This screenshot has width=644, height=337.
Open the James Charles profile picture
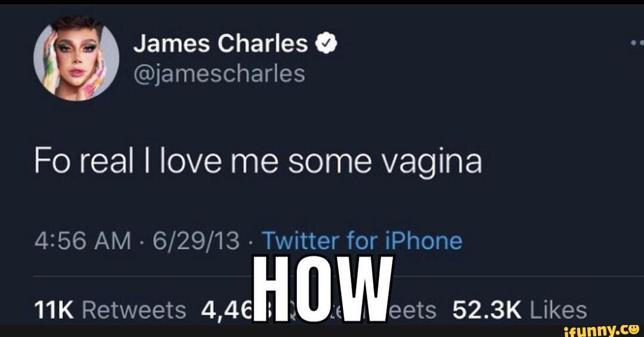coord(76,58)
